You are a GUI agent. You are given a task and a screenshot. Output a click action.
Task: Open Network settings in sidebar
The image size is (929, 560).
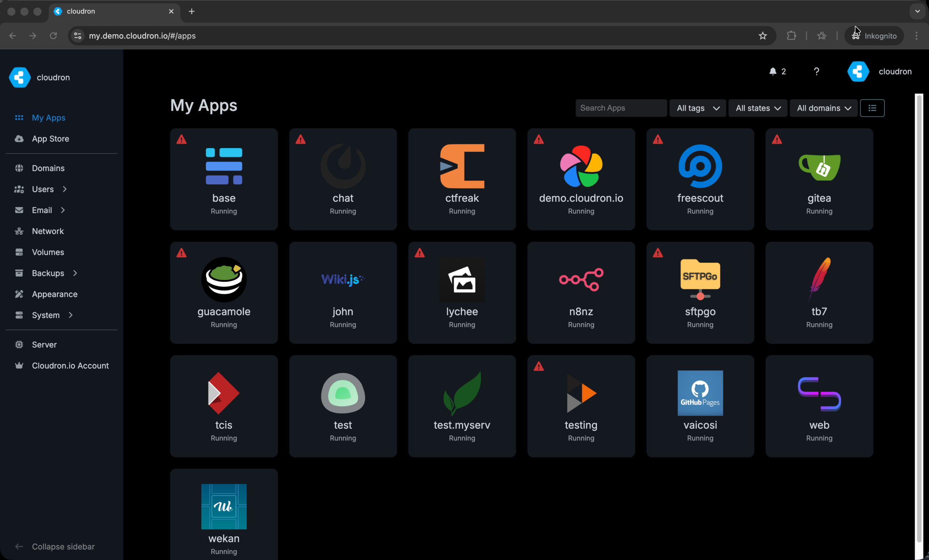[x=48, y=231]
